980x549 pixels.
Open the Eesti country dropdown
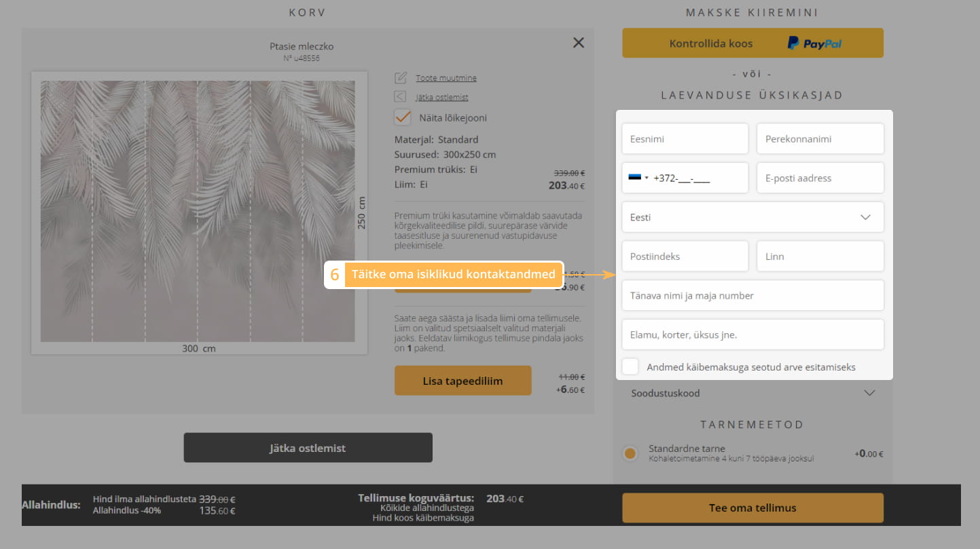pyautogui.click(x=752, y=217)
